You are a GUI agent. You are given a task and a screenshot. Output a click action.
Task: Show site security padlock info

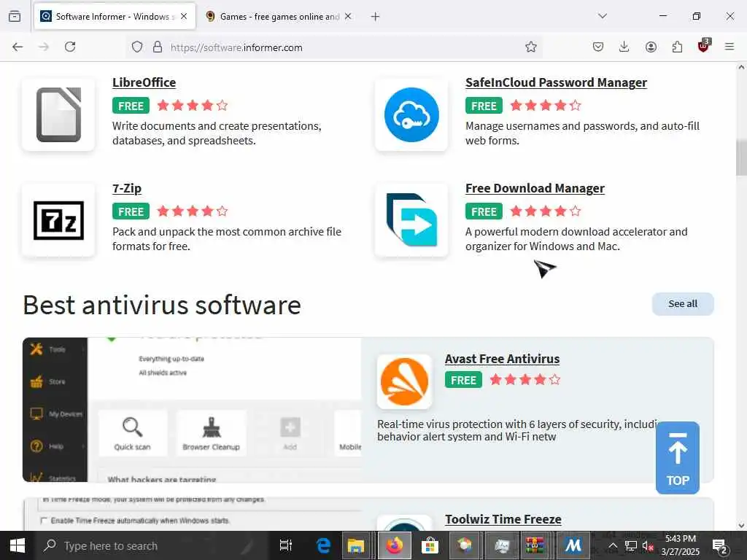click(x=158, y=47)
